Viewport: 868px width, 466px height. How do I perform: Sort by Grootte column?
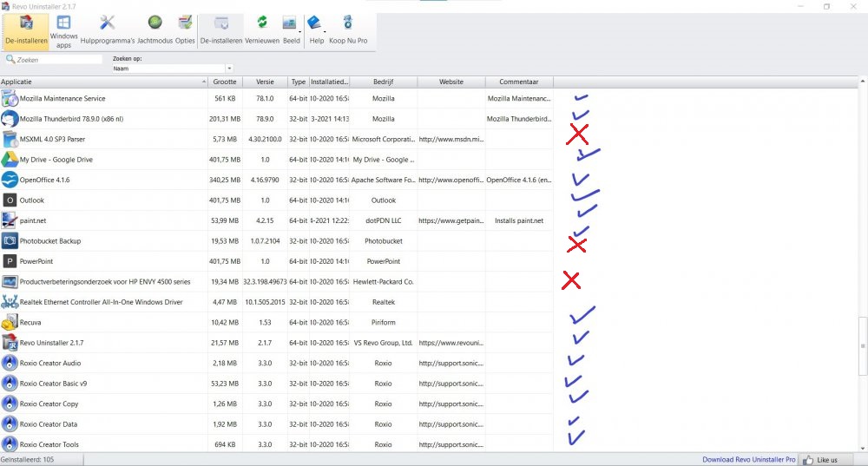point(225,82)
